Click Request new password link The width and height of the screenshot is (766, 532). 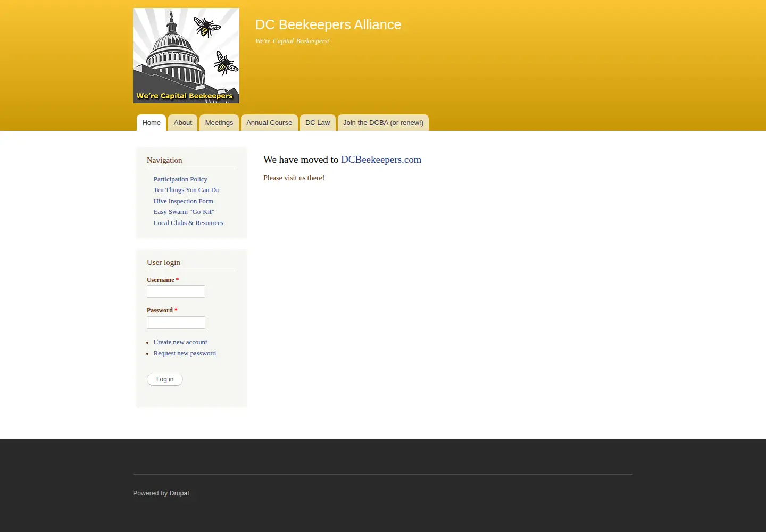(x=185, y=353)
